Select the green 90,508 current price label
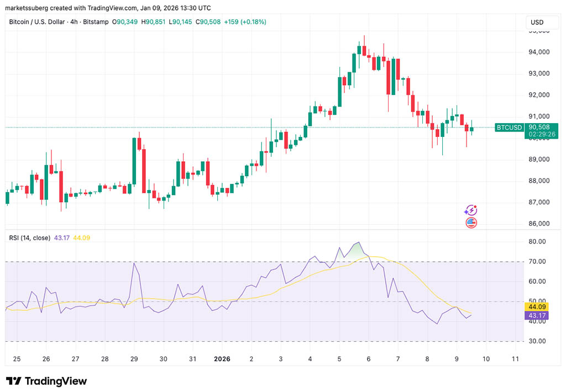Image resolution: width=566 pixels, height=392 pixels. coord(540,126)
